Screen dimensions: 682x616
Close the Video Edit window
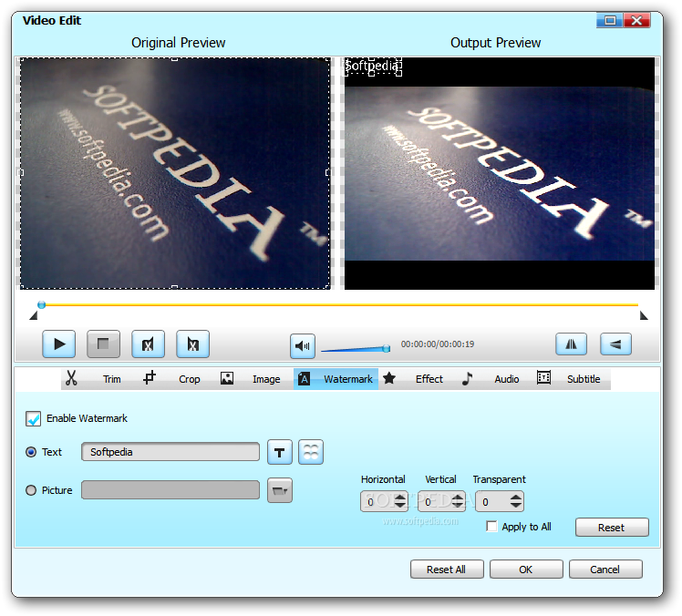coord(636,20)
